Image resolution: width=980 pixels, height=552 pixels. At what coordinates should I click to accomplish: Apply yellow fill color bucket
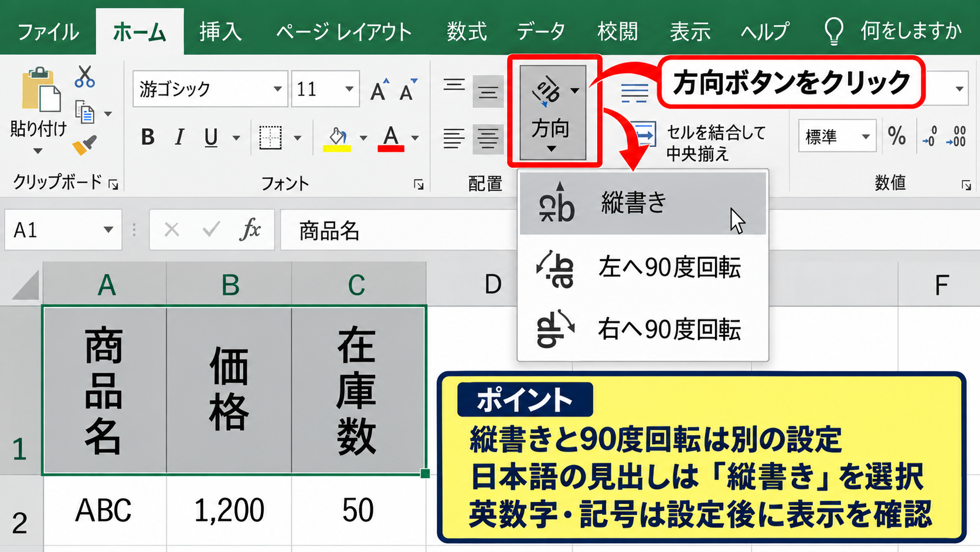click(337, 138)
